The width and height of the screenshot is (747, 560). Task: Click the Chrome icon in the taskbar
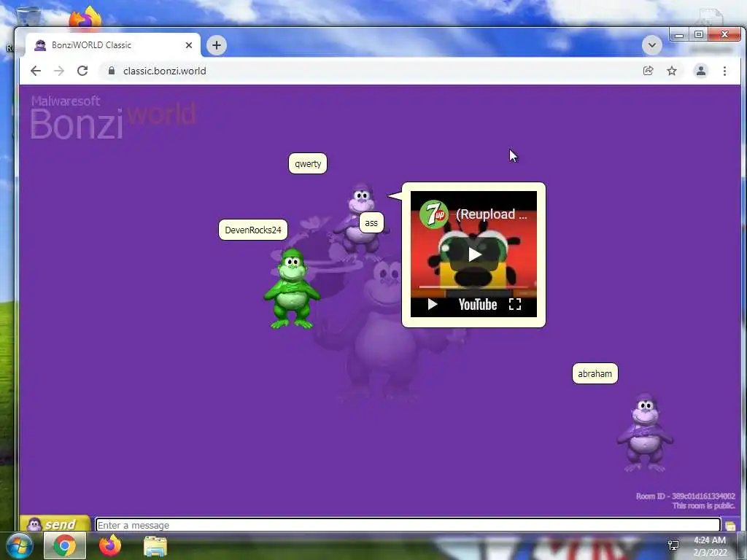tap(65, 545)
